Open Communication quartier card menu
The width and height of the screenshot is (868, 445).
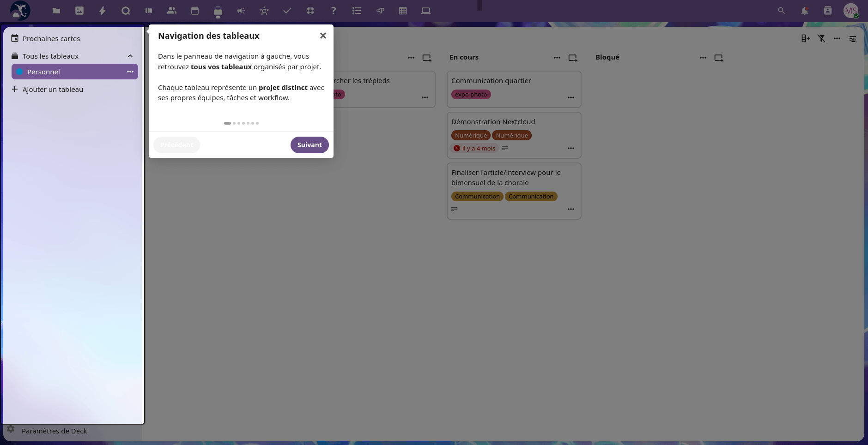(x=571, y=97)
